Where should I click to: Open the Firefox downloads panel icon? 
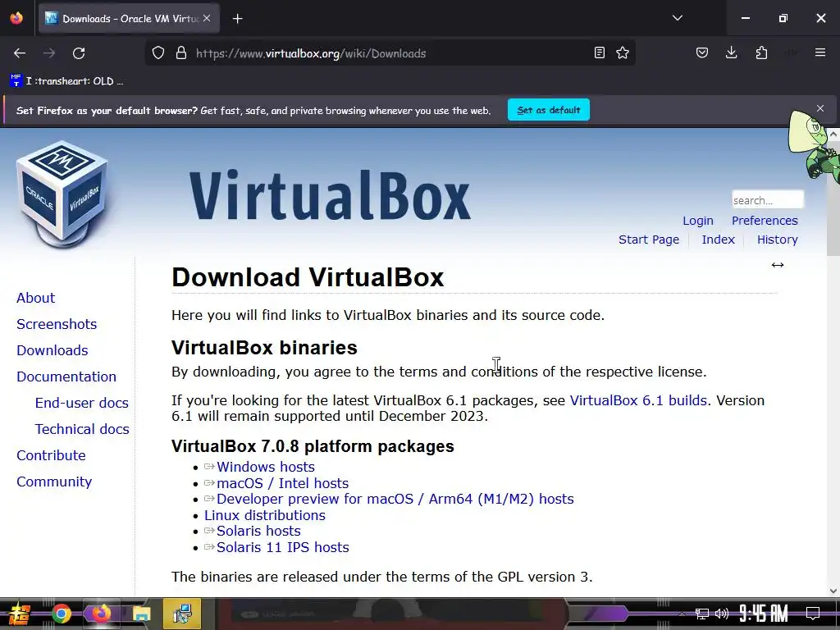click(731, 53)
